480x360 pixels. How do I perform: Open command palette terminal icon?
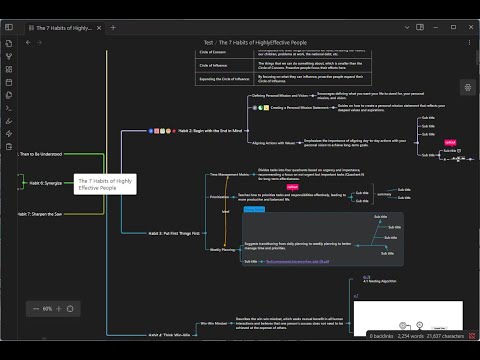tap(9, 108)
